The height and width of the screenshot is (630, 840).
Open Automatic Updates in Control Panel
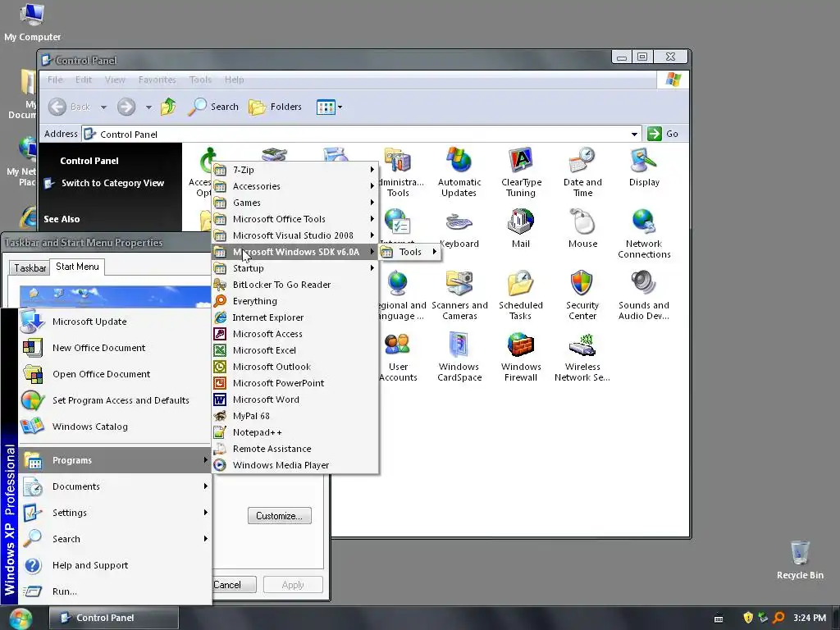click(459, 172)
